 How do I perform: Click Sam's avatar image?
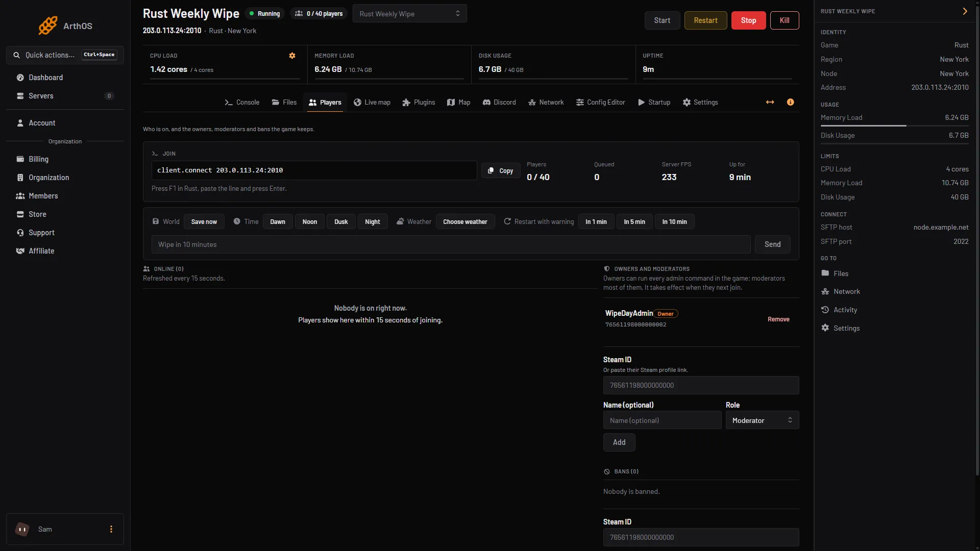click(22, 529)
